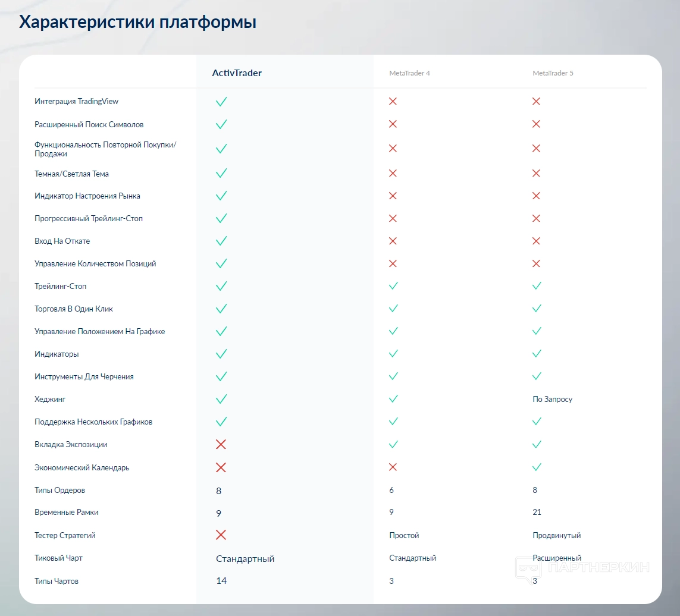Click MetaTrader 5 checkmark for Вкладка Экспозиции

pyautogui.click(x=537, y=444)
